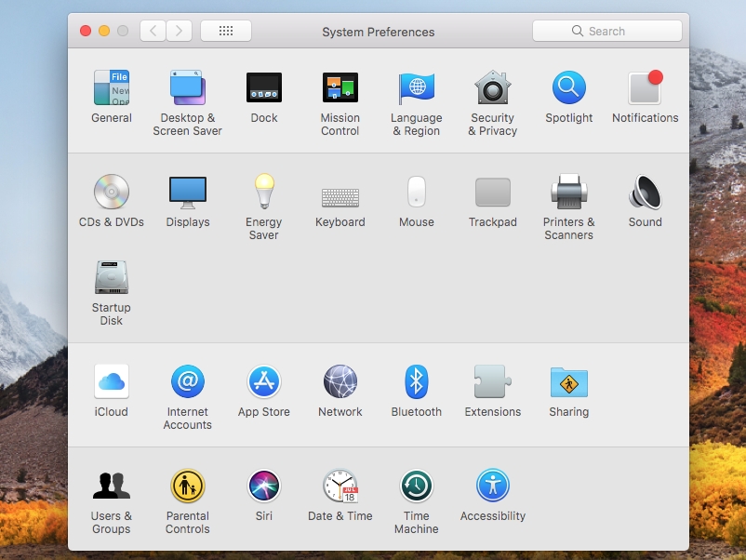The image size is (746, 560).
Task: Click the Show All grid button
Action: tap(226, 31)
